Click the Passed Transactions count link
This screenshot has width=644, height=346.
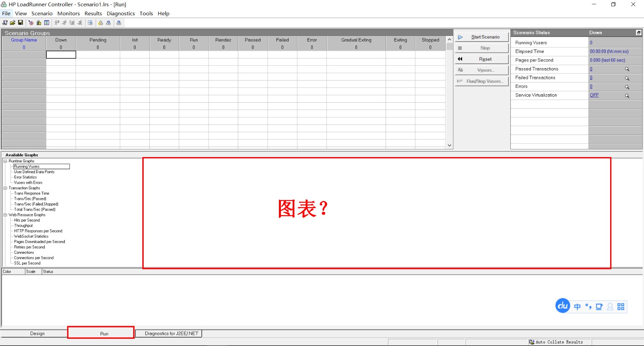tap(591, 69)
